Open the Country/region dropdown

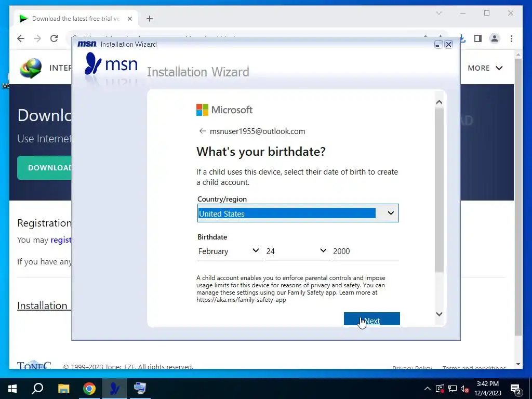[298, 213]
